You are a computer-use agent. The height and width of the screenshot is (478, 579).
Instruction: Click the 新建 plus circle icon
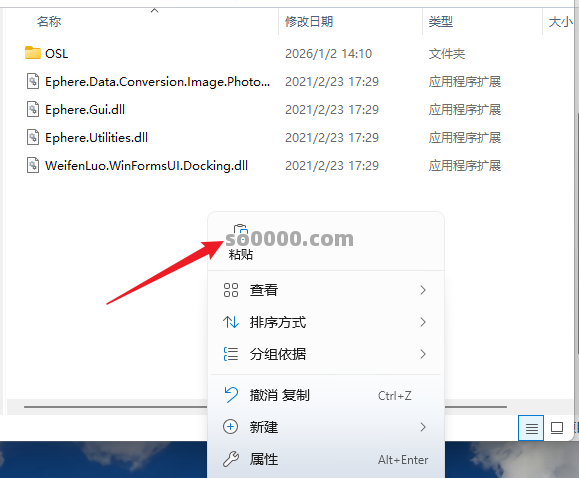(230, 427)
